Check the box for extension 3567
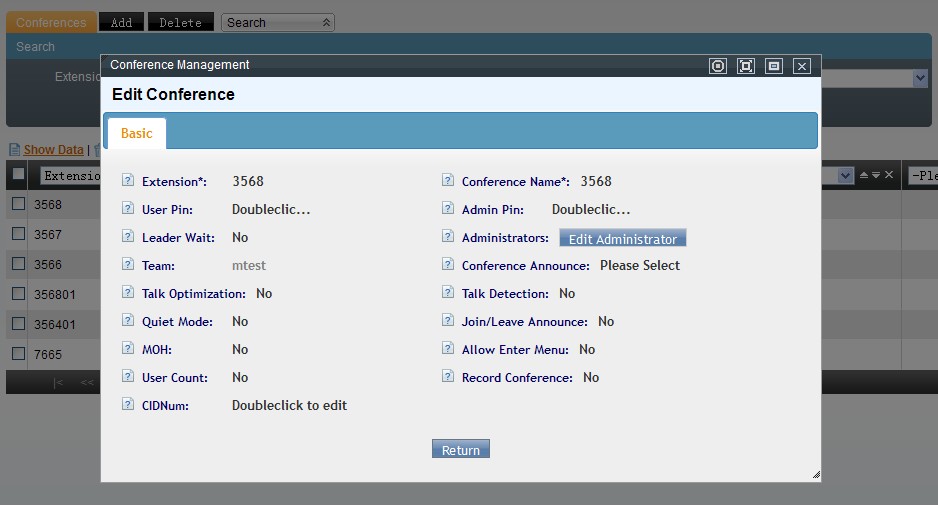This screenshot has height=505, width=938. 18,233
